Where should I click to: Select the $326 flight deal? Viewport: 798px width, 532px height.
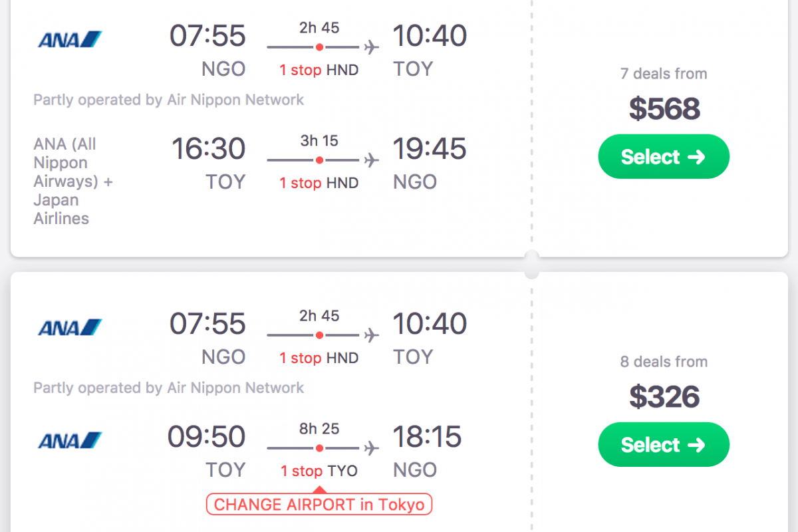click(664, 445)
